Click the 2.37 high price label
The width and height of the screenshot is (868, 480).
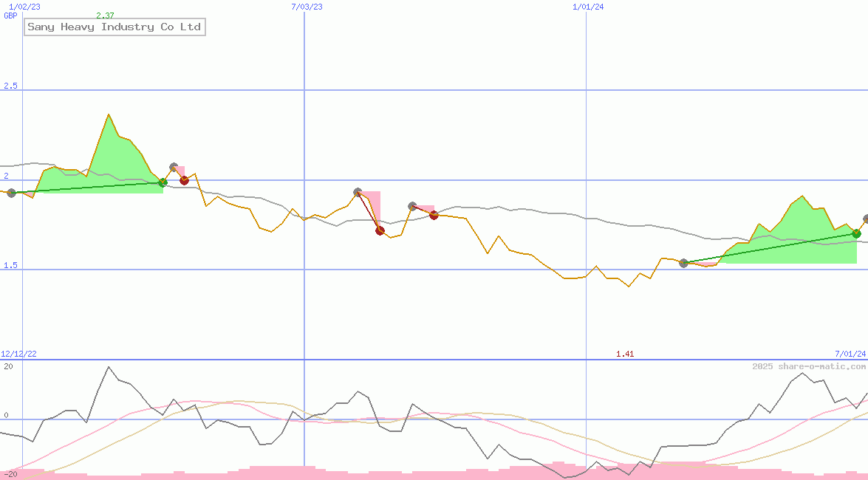(105, 16)
